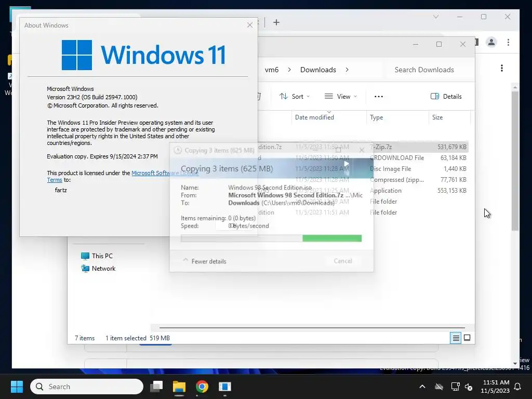Switch Explorer to large thumbnails view
Image resolution: width=532 pixels, height=399 pixels.
[x=467, y=338]
